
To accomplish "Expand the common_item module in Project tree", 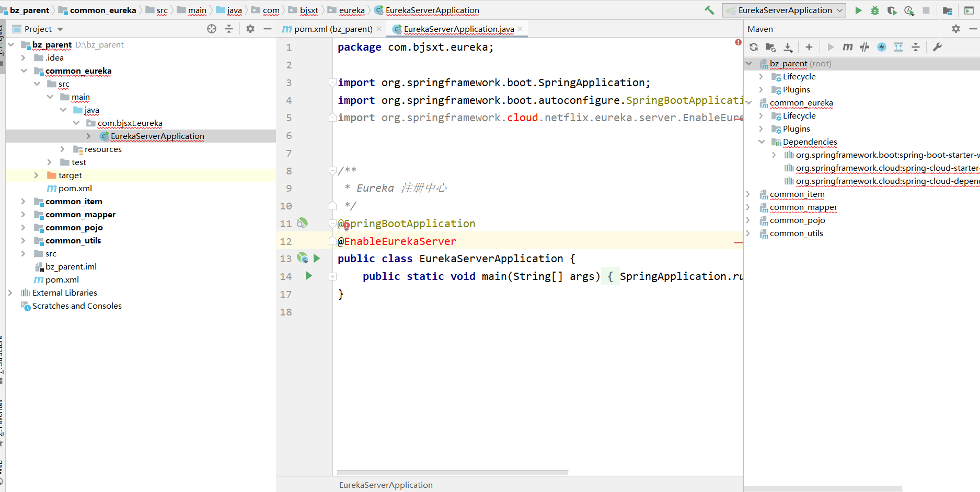I will (24, 201).
